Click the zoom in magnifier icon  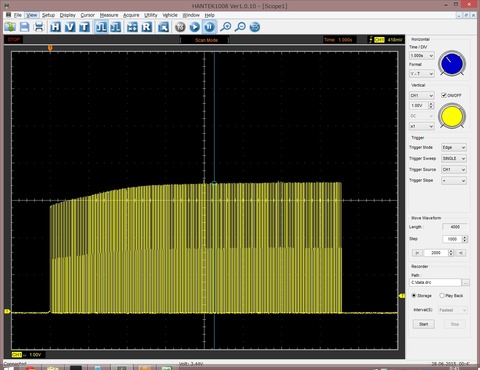click(x=226, y=27)
